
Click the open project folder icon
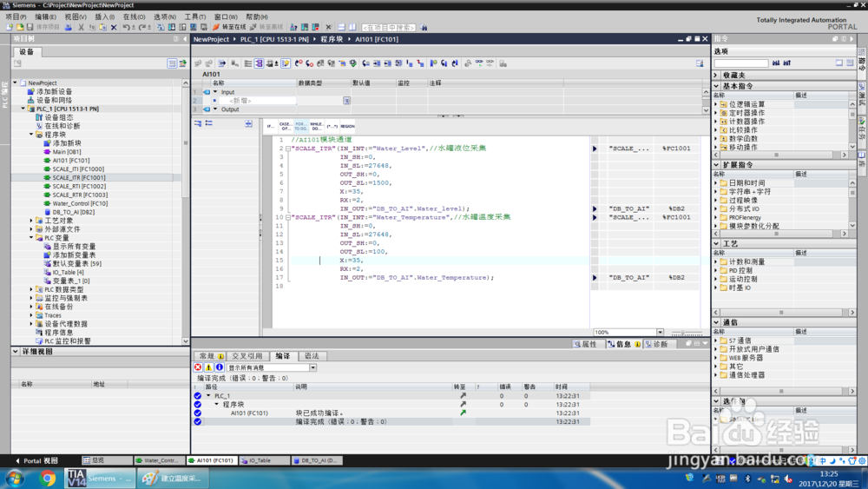pos(20,27)
